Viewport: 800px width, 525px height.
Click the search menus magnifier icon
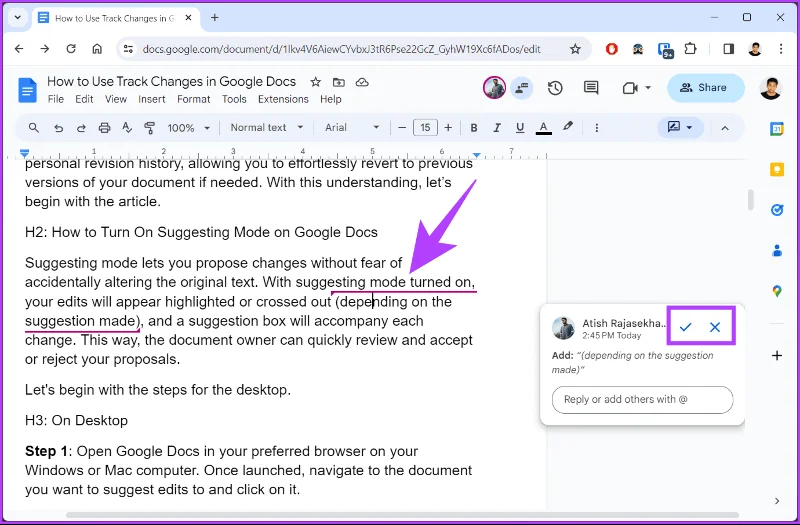[34, 128]
